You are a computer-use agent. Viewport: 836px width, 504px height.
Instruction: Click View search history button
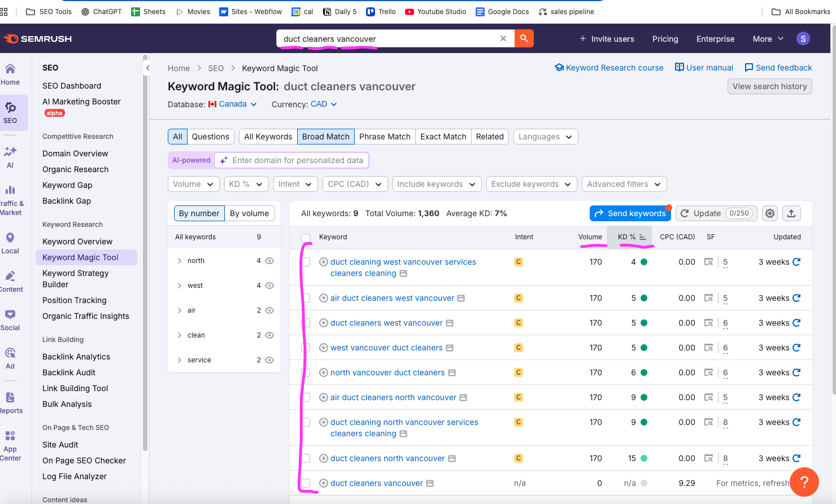pos(769,86)
